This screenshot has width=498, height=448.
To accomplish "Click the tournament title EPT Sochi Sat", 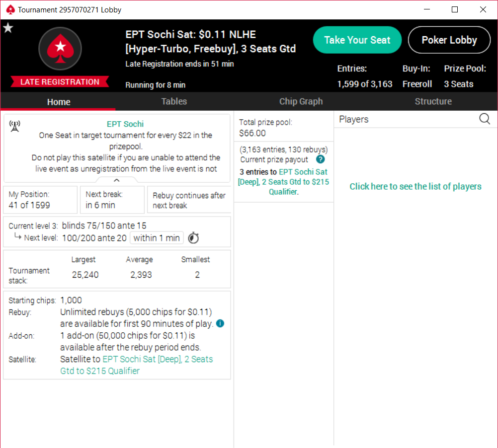I will (211, 42).
